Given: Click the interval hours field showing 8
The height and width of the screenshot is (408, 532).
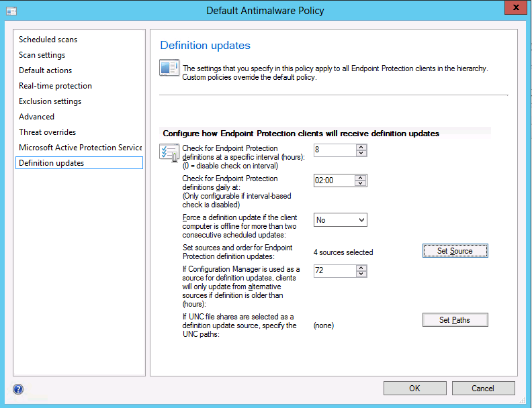Looking at the screenshot, I should click(335, 150).
